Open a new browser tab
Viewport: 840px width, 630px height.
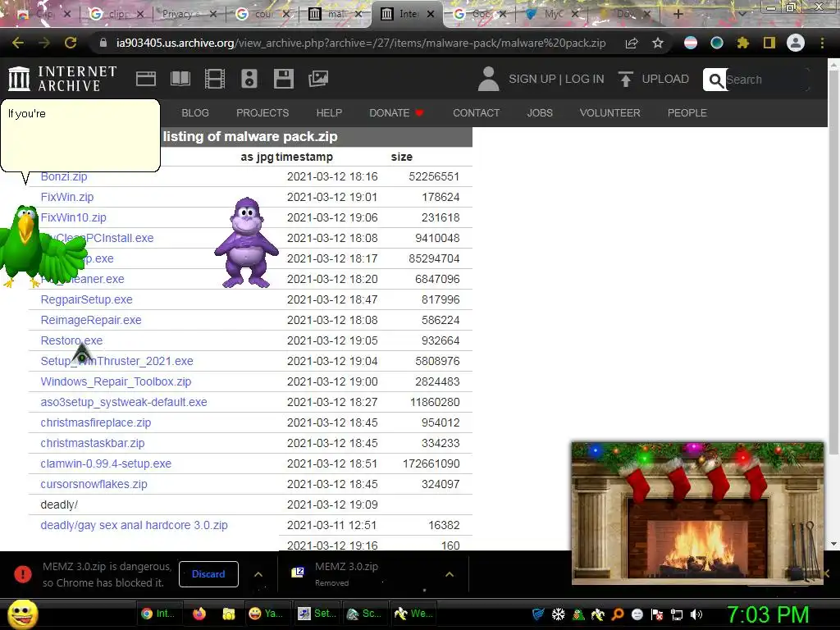coord(678,14)
